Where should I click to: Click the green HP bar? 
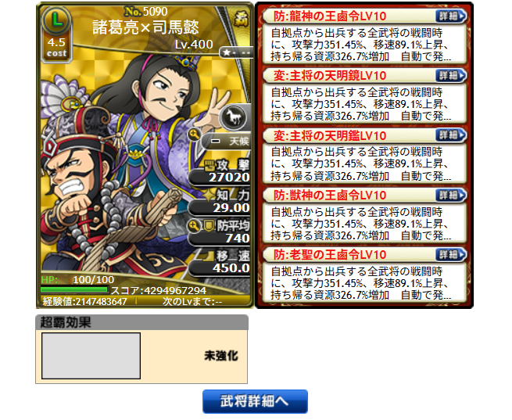[x=74, y=289]
